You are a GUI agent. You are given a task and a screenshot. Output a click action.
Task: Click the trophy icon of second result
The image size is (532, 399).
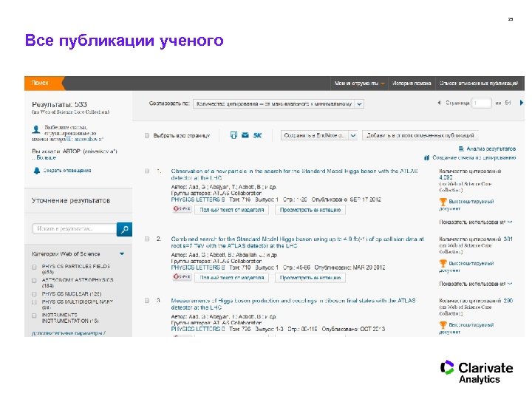[443, 263]
